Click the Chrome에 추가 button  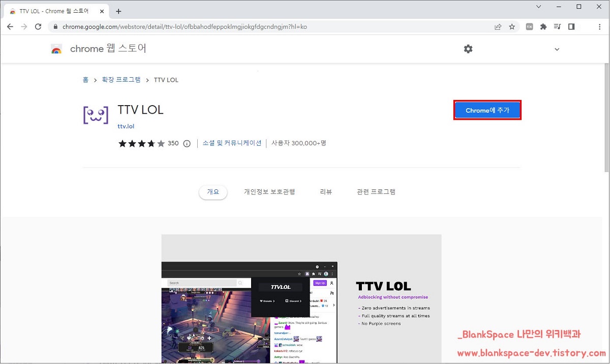pos(487,110)
